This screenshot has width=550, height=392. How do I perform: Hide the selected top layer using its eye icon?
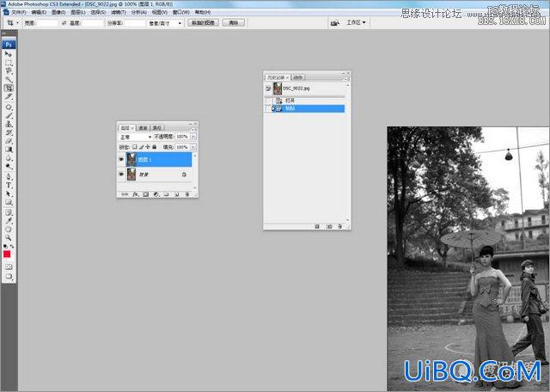coord(121,159)
